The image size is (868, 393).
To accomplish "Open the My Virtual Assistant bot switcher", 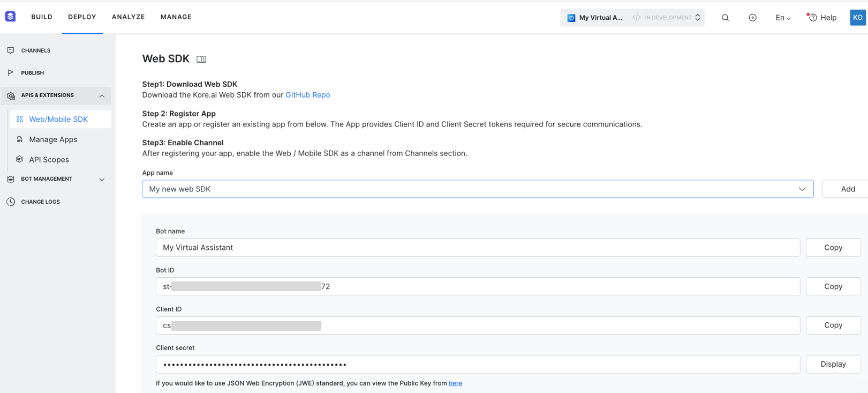I will coord(632,18).
